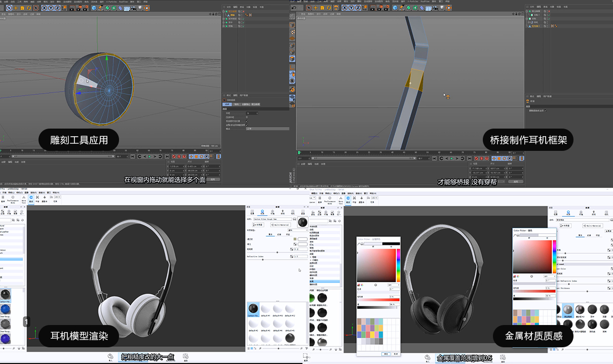Select Live Selection tool in top-right Cinema 4D
Viewport: 613px width, 364px height.
click(x=309, y=8)
